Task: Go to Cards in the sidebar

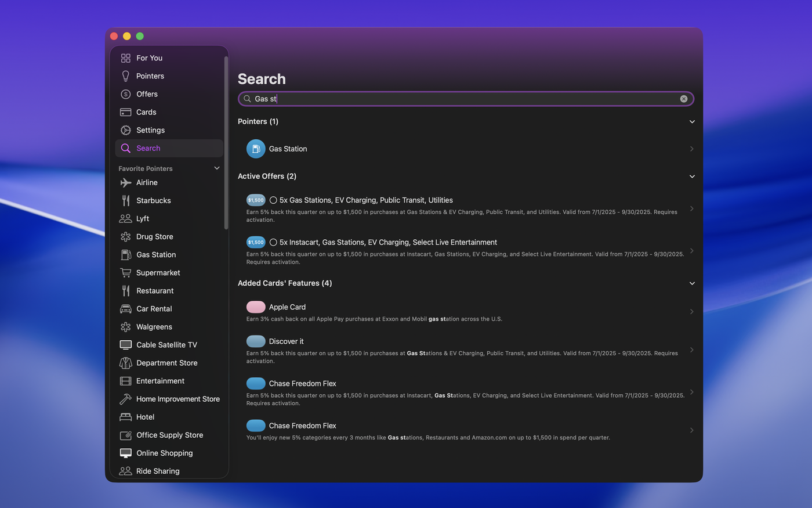Action: (146, 112)
